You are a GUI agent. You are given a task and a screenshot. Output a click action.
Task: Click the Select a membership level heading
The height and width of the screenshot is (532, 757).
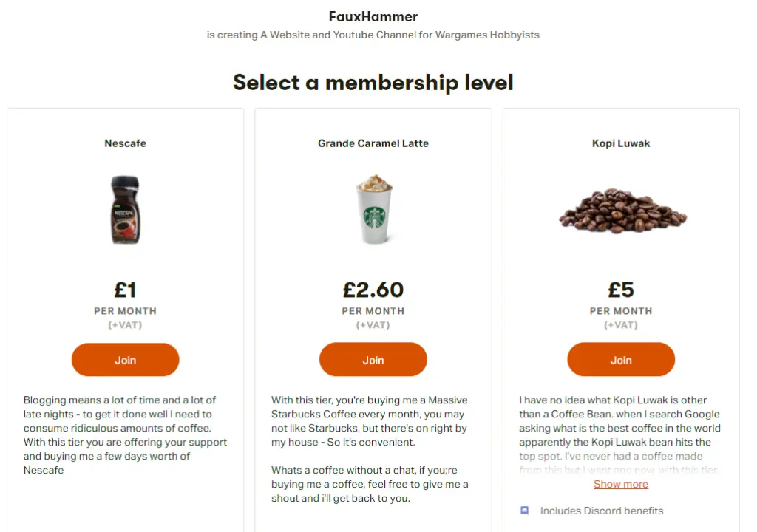coord(373,83)
